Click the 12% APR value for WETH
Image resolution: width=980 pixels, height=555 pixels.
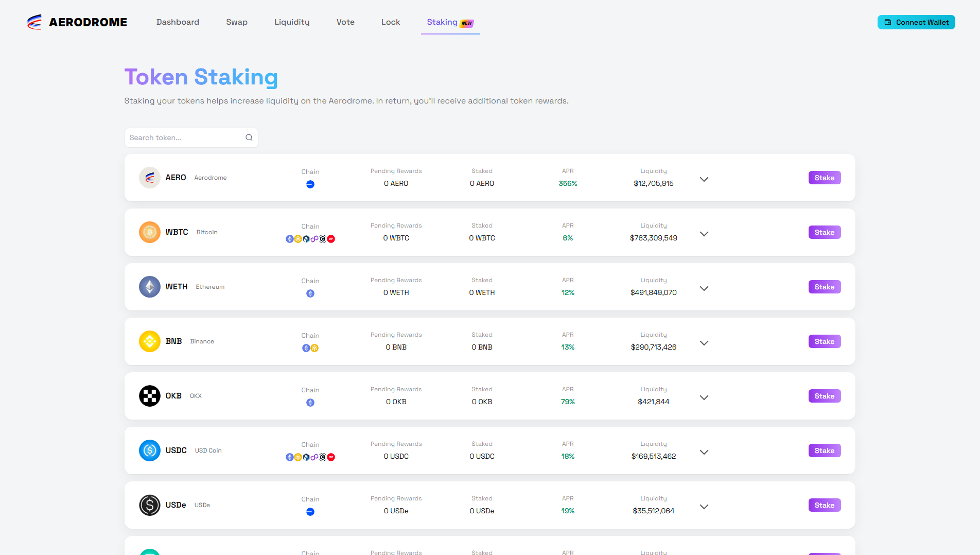pyautogui.click(x=568, y=292)
